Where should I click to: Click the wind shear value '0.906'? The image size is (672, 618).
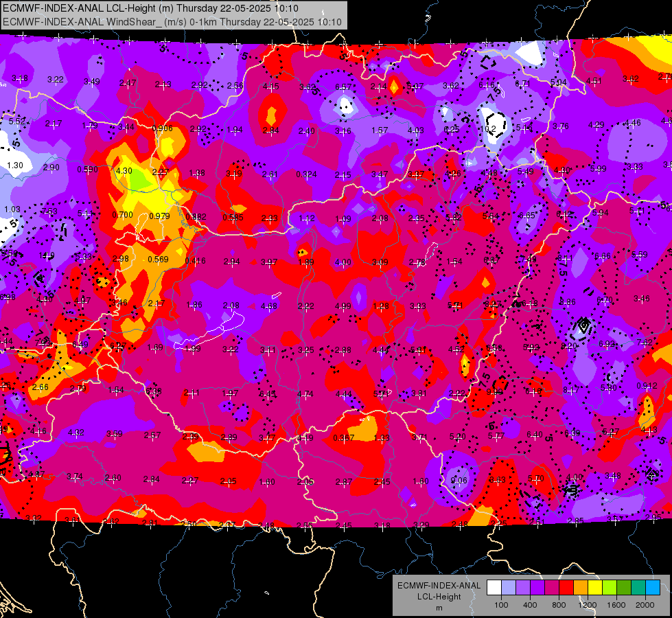(x=163, y=128)
